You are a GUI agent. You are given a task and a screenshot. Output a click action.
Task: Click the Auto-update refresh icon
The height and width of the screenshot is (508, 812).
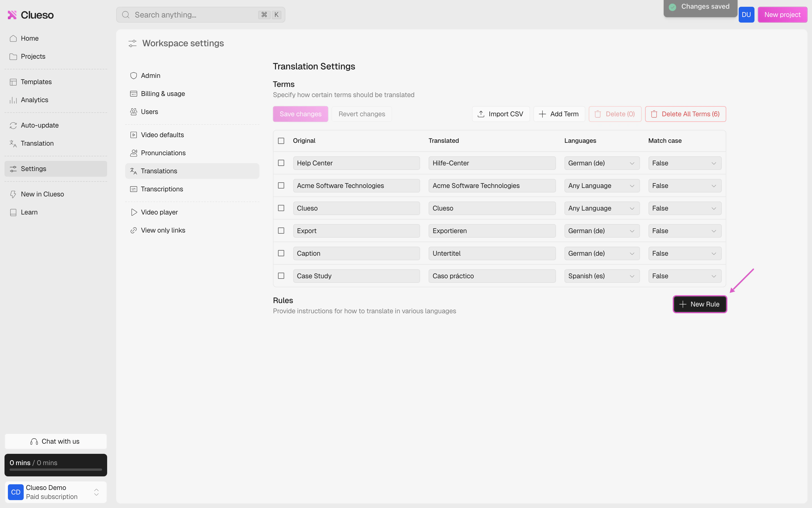pos(13,125)
